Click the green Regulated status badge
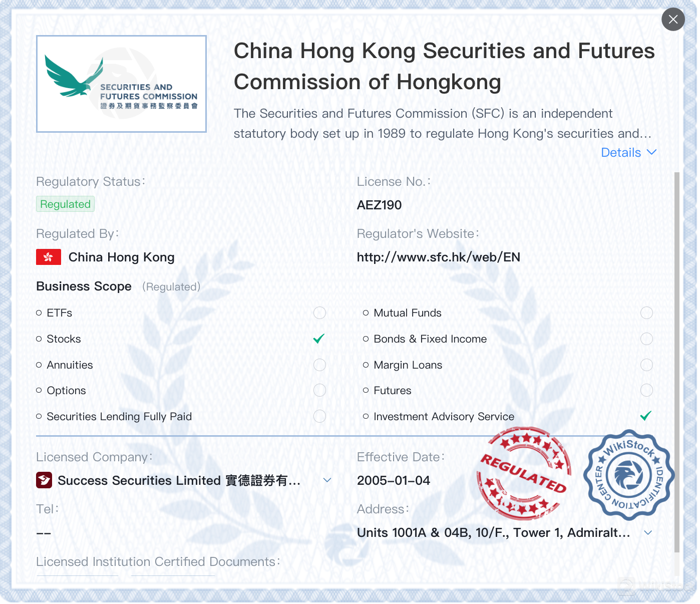Image resolution: width=700 pixels, height=604 pixels. (65, 204)
